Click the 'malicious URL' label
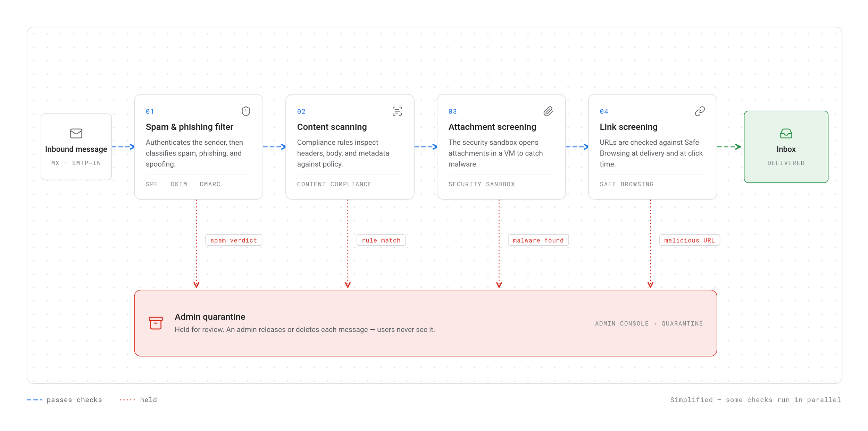Viewport: 868px width, 431px height. (690, 240)
